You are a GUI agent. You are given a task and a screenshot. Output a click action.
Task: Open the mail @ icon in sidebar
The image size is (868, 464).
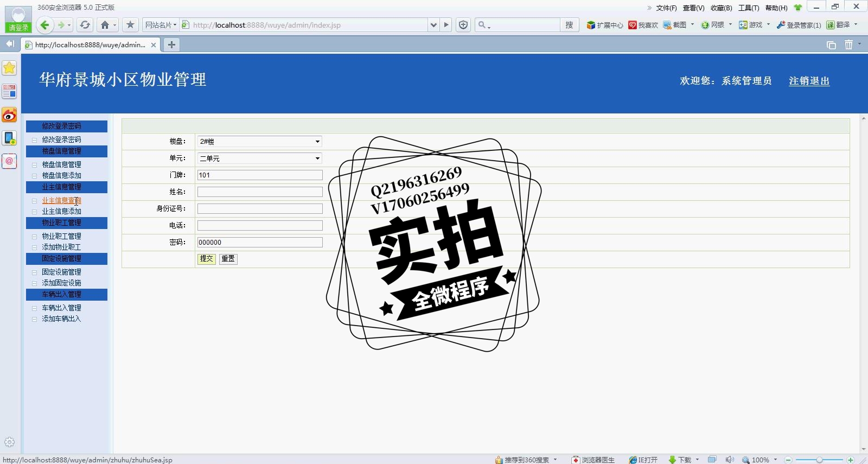pyautogui.click(x=9, y=161)
